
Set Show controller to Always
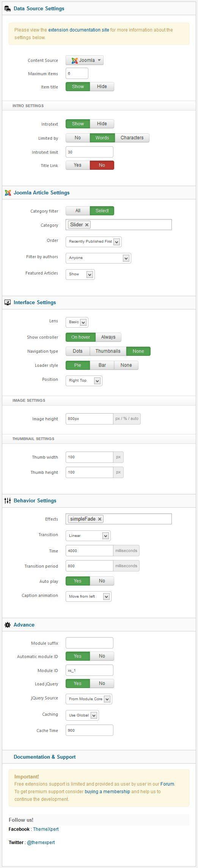click(x=108, y=337)
